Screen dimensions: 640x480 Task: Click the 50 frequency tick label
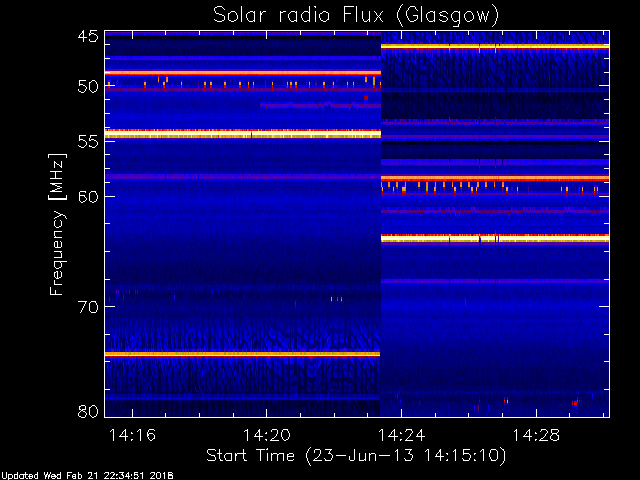88,87
